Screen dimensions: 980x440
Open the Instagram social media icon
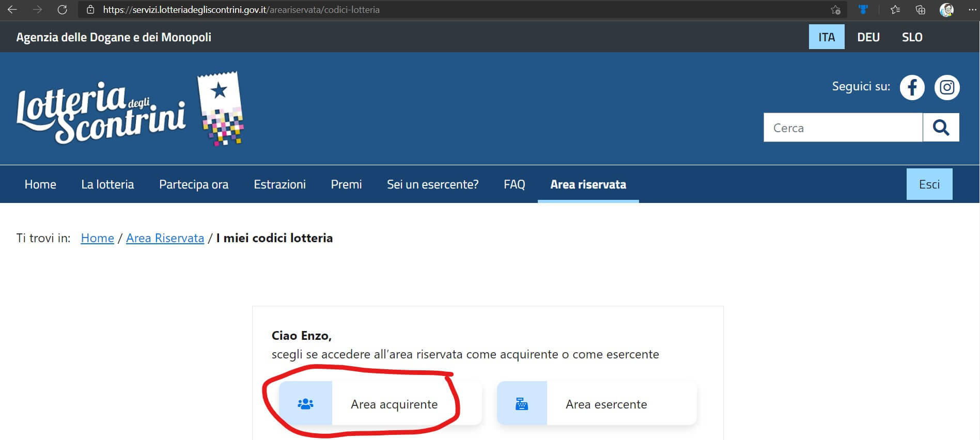click(x=946, y=87)
